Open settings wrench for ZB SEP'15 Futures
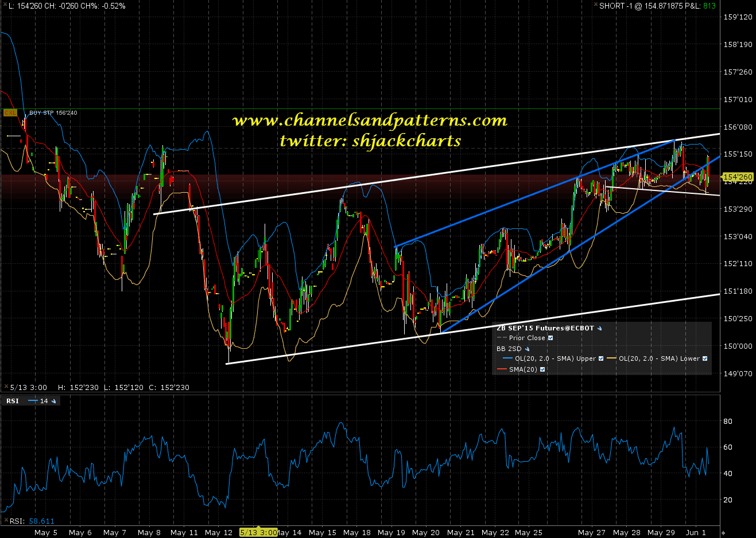 pos(600,329)
